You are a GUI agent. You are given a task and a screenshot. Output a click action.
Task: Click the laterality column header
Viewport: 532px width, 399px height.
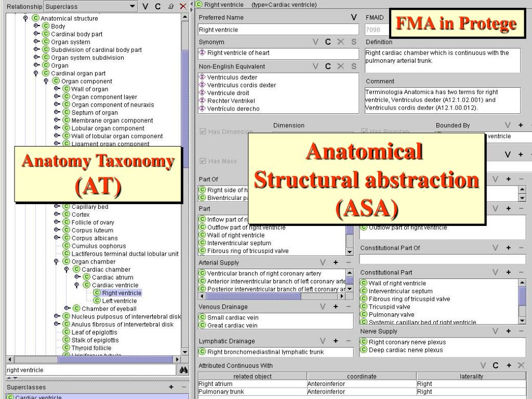471,376
